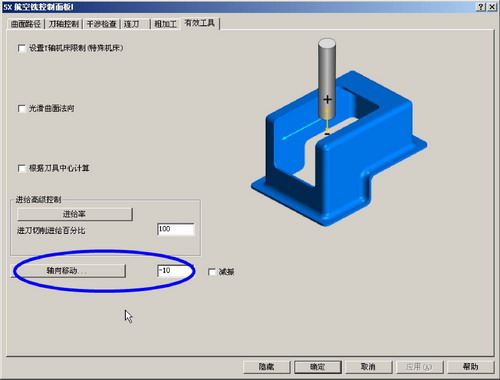This screenshot has width=500, height=380.
Task: Open the 粗加工 tab
Action: [165, 24]
